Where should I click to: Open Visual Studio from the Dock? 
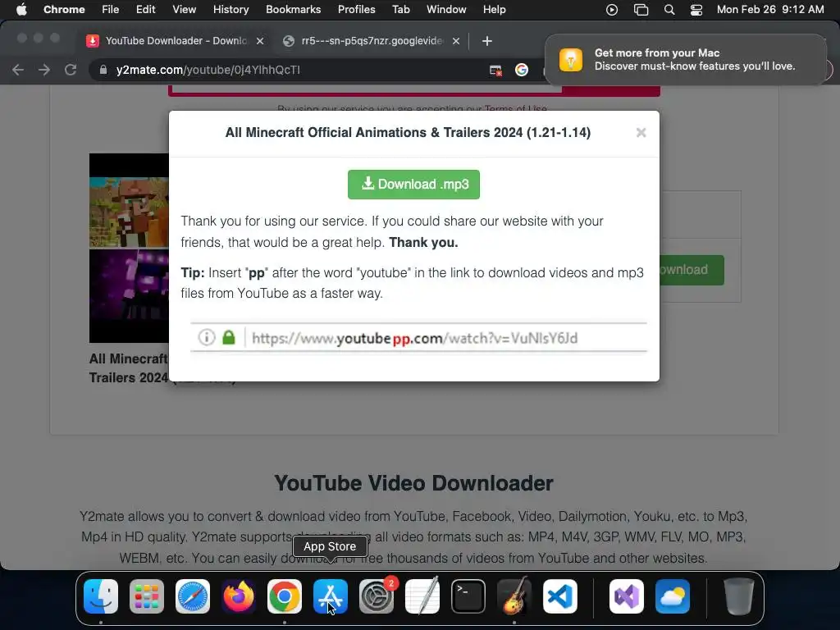(x=627, y=596)
